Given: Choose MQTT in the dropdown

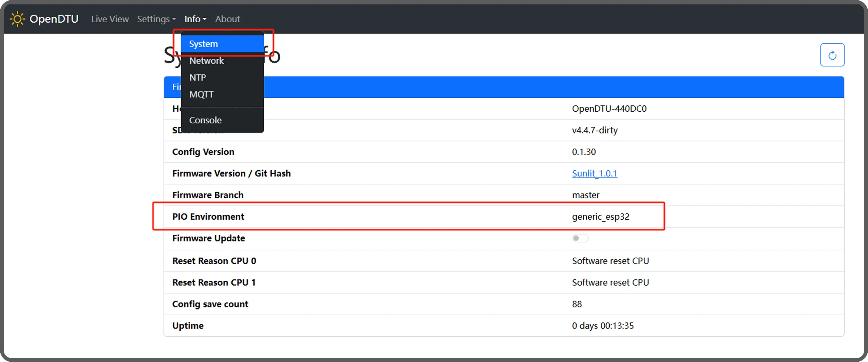Looking at the screenshot, I should tap(201, 95).
